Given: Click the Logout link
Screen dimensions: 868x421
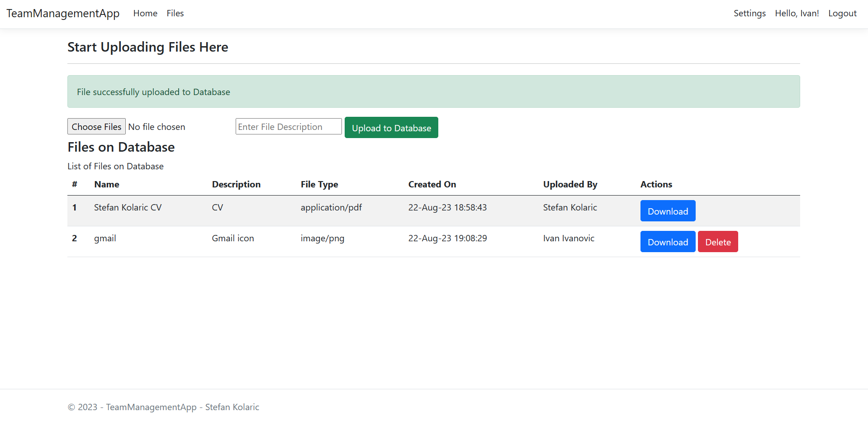Looking at the screenshot, I should [842, 13].
